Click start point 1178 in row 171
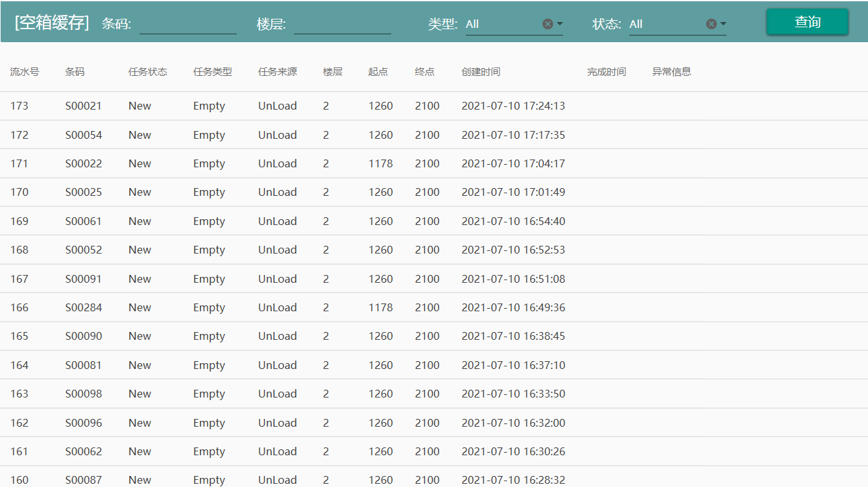 [x=381, y=163]
